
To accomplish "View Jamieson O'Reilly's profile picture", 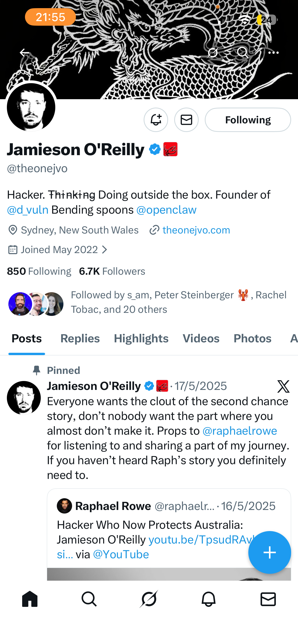I will click(x=31, y=107).
